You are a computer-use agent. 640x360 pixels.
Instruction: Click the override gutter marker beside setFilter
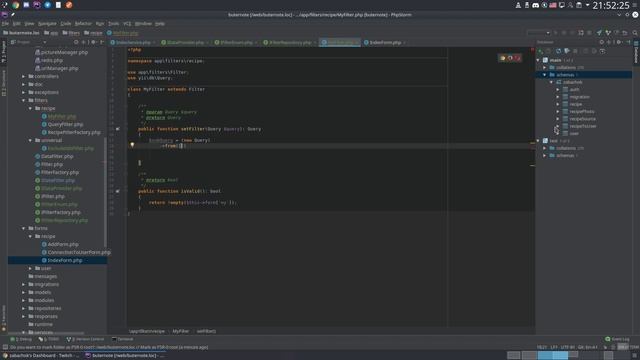click(118, 129)
